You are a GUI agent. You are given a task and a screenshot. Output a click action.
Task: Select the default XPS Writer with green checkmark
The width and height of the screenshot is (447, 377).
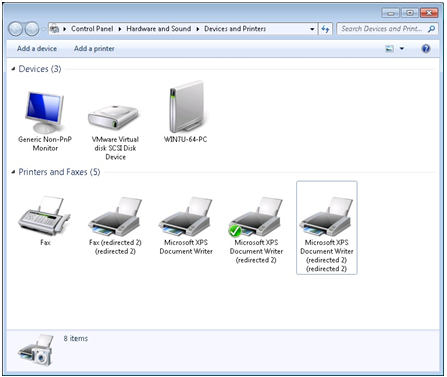point(256,216)
